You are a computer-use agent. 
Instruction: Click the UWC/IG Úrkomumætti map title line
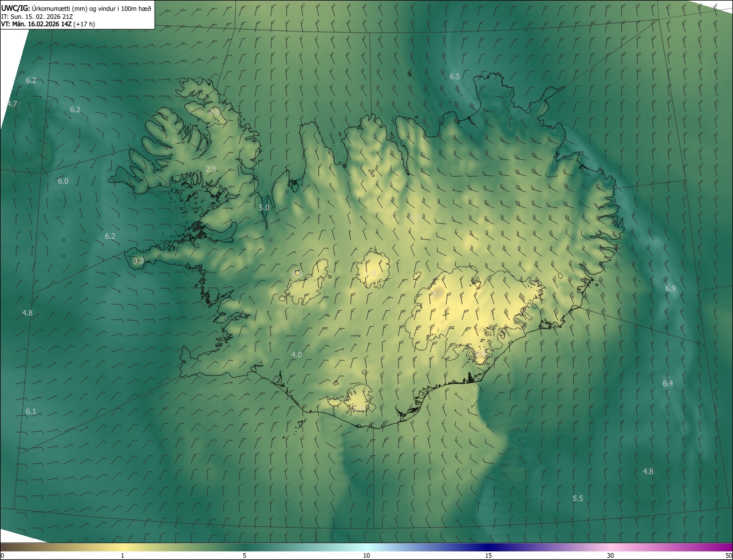76,8
